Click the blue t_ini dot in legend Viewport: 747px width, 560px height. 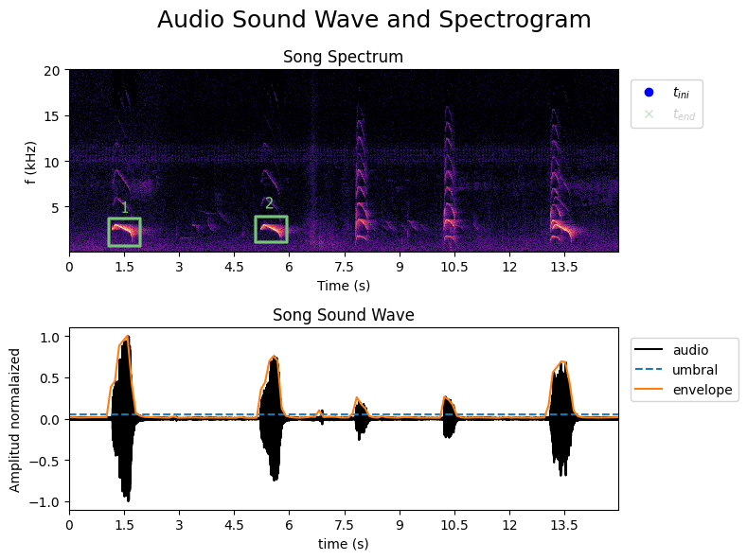coord(649,93)
